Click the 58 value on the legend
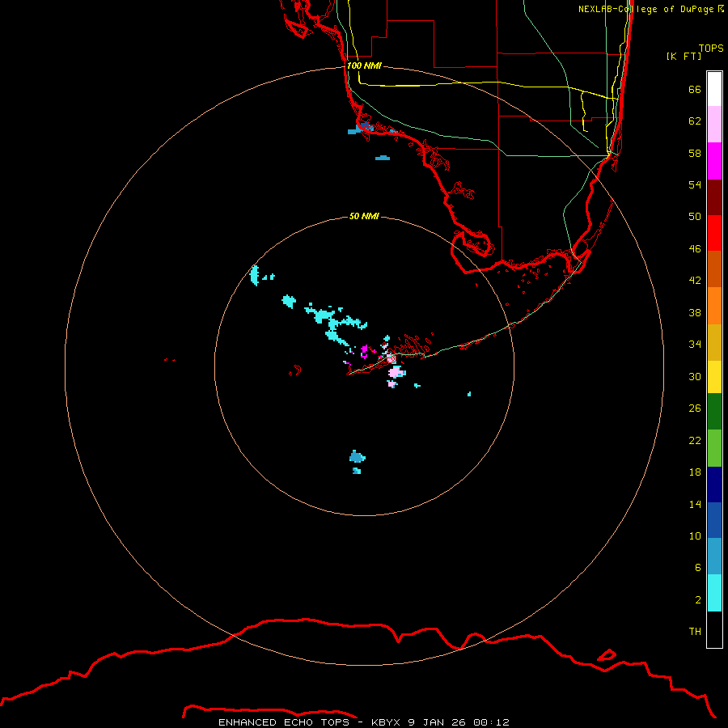The image size is (728, 728). (x=695, y=153)
